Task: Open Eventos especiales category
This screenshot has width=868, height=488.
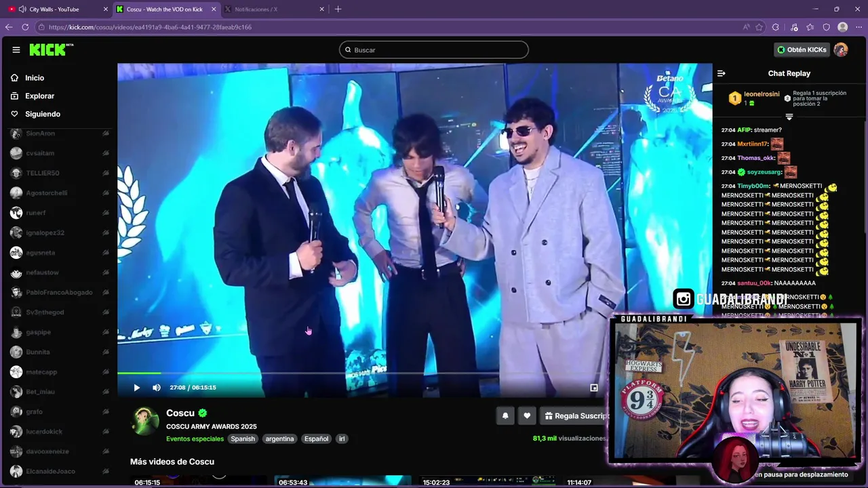Action: [x=195, y=439]
